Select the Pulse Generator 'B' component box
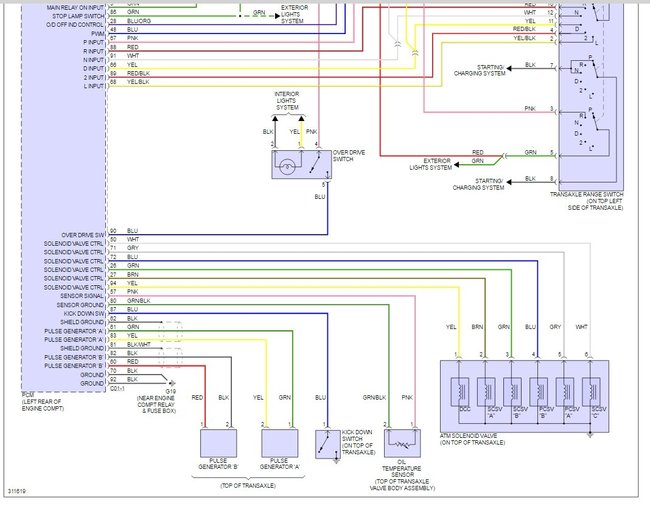This screenshot has height=506, width=650. pyautogui.click(x=218, y=443)
